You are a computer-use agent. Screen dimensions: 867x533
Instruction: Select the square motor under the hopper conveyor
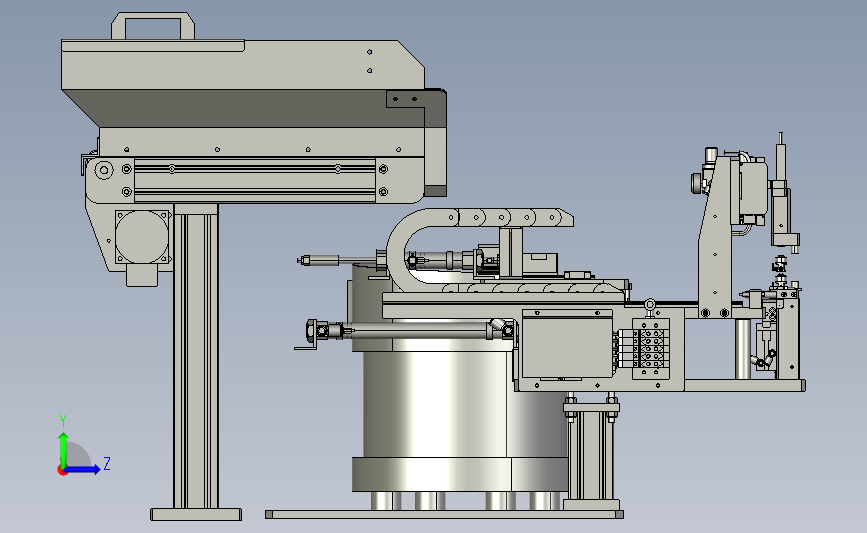[142, 237]
